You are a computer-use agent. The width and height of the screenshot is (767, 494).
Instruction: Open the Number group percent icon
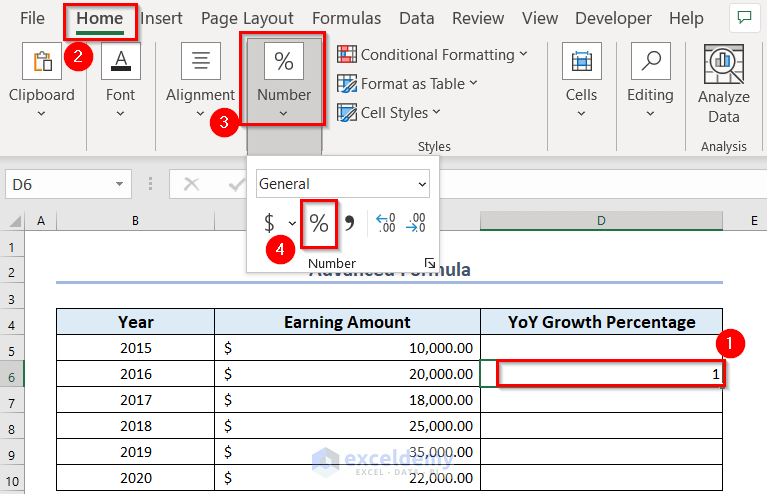coord(284,61)
